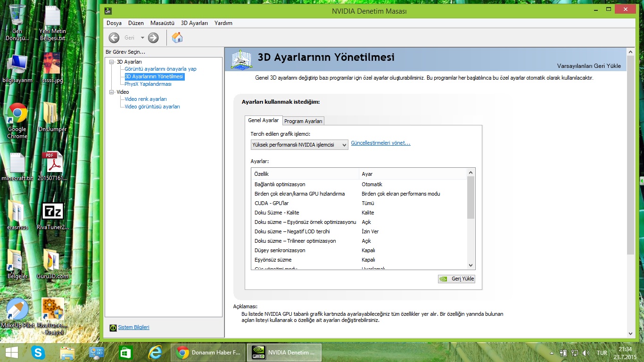Open the 3D Ayarları menu
The width and height of the screenshot is (644, 362).
[194, 23]
